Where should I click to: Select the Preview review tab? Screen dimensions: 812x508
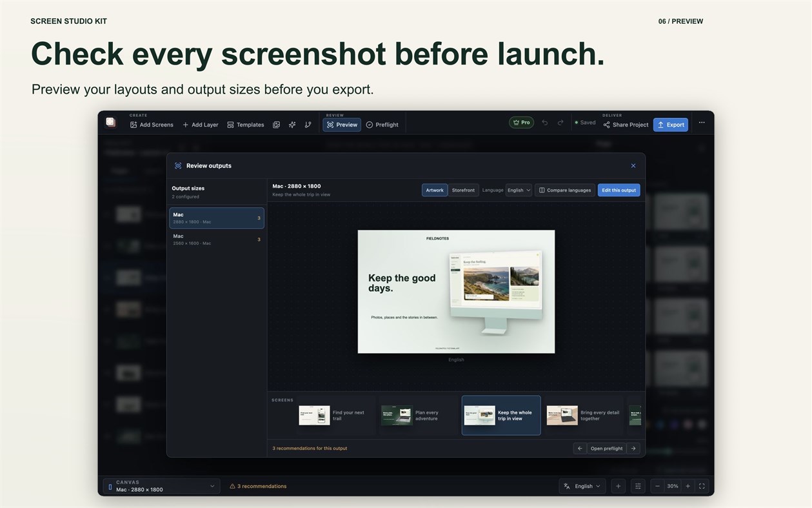[342, 125]
